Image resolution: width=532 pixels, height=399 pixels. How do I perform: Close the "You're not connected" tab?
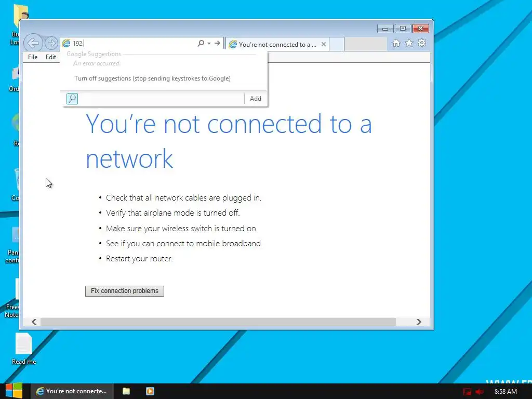click(x=324, y=44)
